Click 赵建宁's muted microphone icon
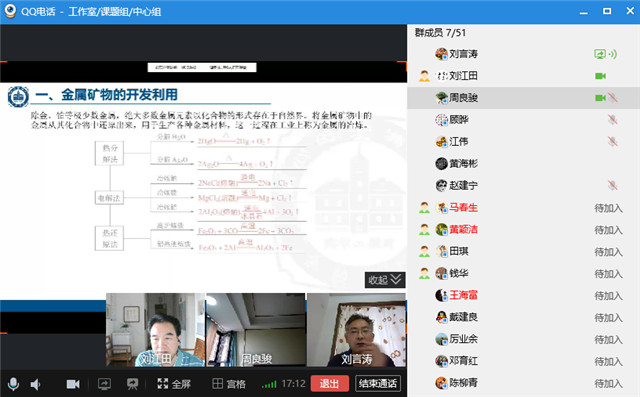 [x=612, y=186]
